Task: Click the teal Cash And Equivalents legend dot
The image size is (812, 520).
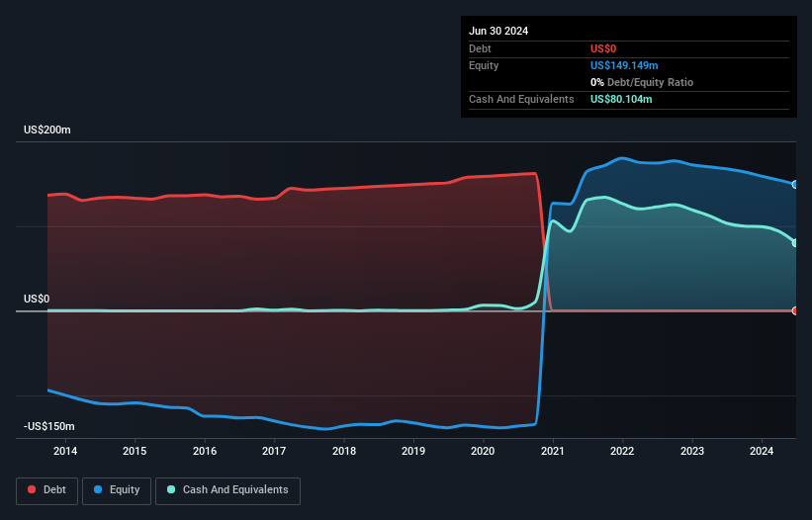Action: tap(171, 489)
